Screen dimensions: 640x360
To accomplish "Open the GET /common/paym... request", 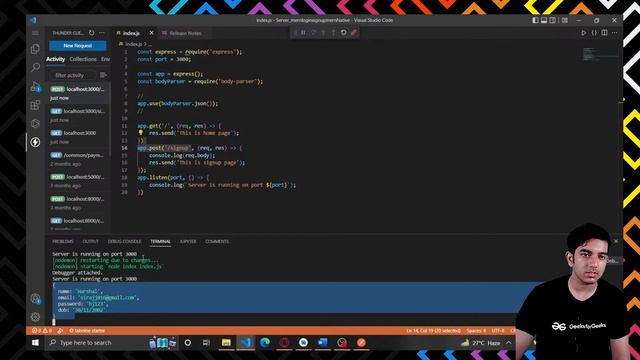I will [x=77, y=159].
